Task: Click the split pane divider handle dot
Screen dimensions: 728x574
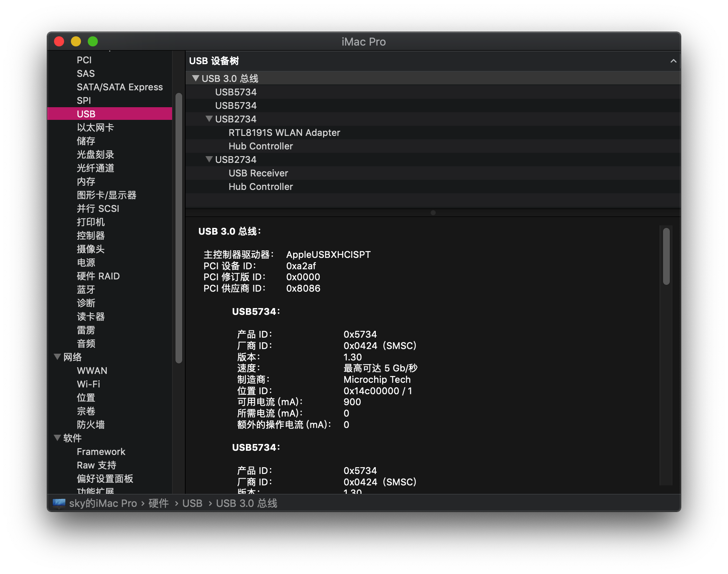Action: [433, 213]
